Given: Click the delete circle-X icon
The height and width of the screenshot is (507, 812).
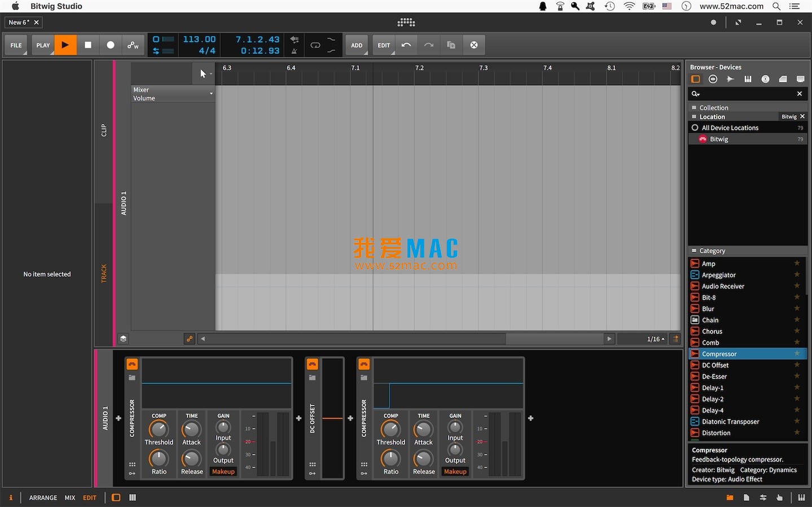Looking at the screenshot, I should 474,45.
